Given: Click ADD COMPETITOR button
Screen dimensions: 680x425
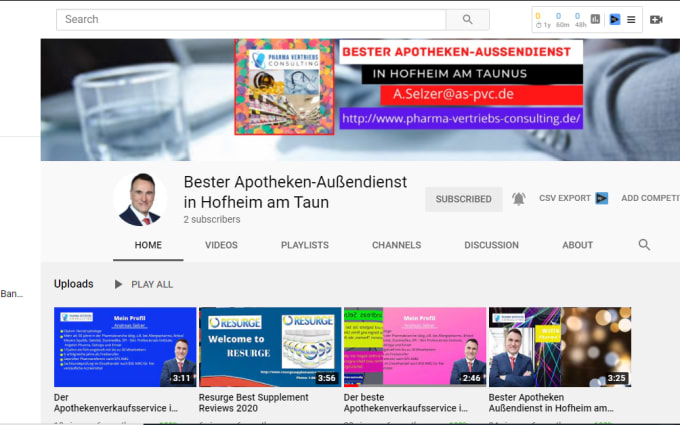Looking at the screenshot, I should (x=651, y=198).
